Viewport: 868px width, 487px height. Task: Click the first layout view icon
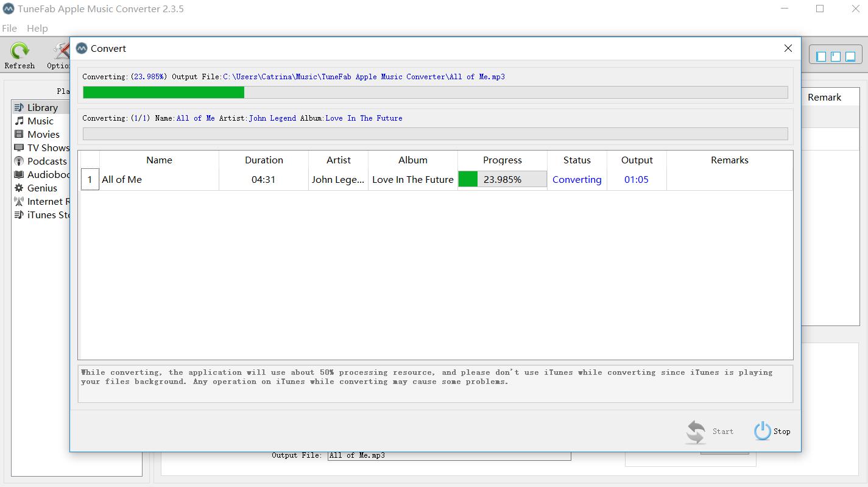tap(821, 56)
